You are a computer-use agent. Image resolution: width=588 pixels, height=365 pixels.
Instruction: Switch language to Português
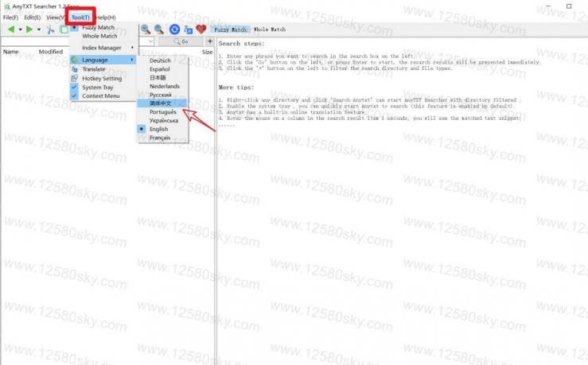tap(162, 111)
